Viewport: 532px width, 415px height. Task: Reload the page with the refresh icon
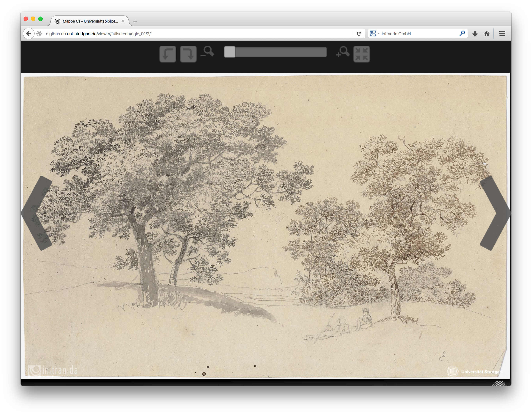coord(359,34)
